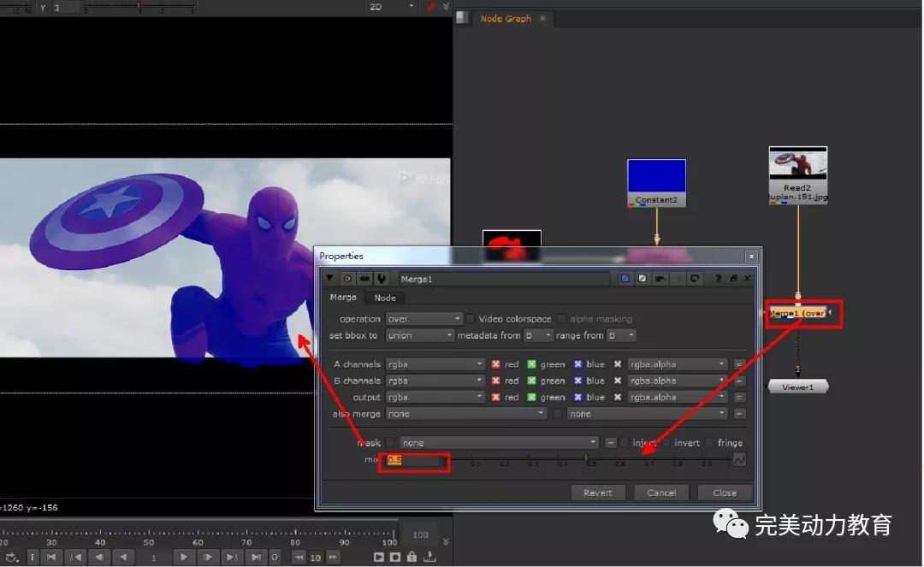Float the Merge1 panel with the window icon
Image resolution: width=924 pixels, height=567 pixels.
tap(734, 279)
